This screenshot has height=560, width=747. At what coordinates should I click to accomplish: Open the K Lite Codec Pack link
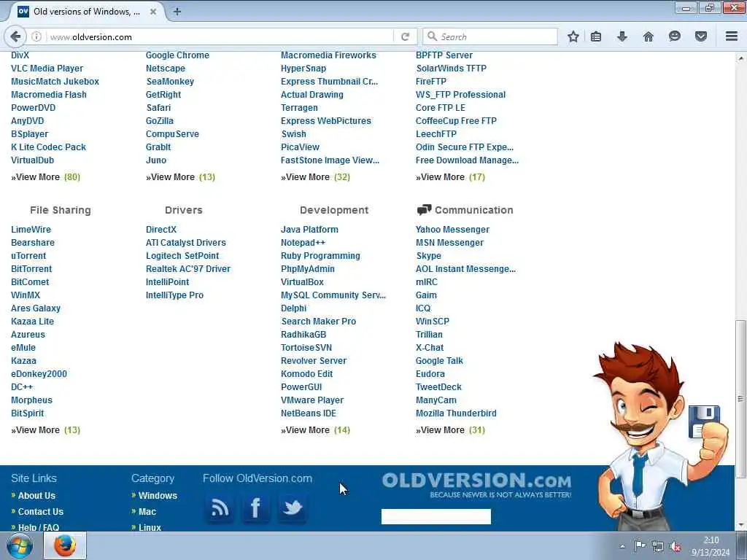(49, 147)
